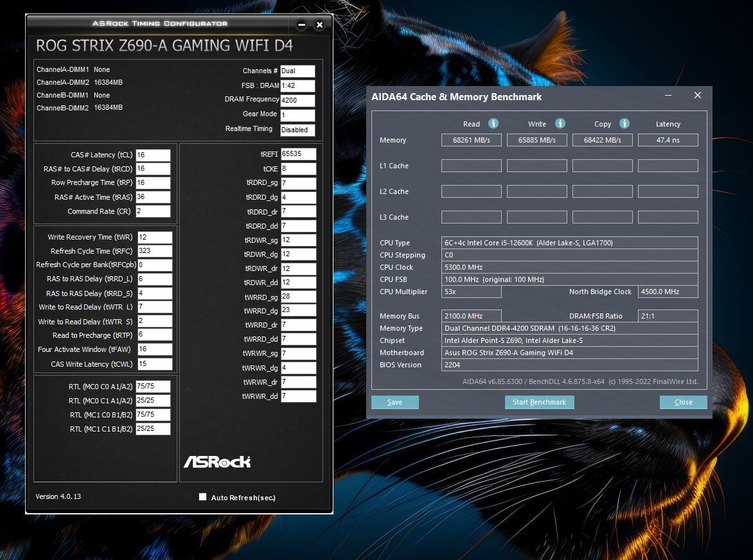Click the Command Rate (CR) field
753x560 pixels.
(153, 211)
